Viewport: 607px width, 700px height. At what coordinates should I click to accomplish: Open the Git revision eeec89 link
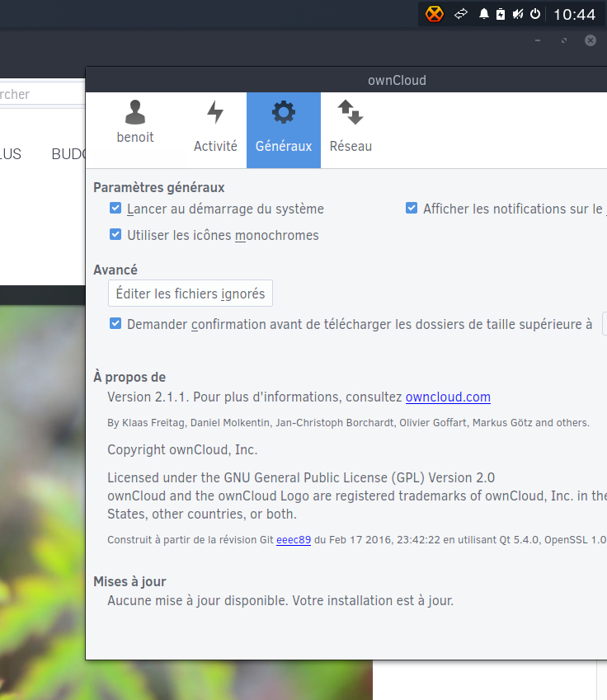pyautogui.click(x=294, y=540)
